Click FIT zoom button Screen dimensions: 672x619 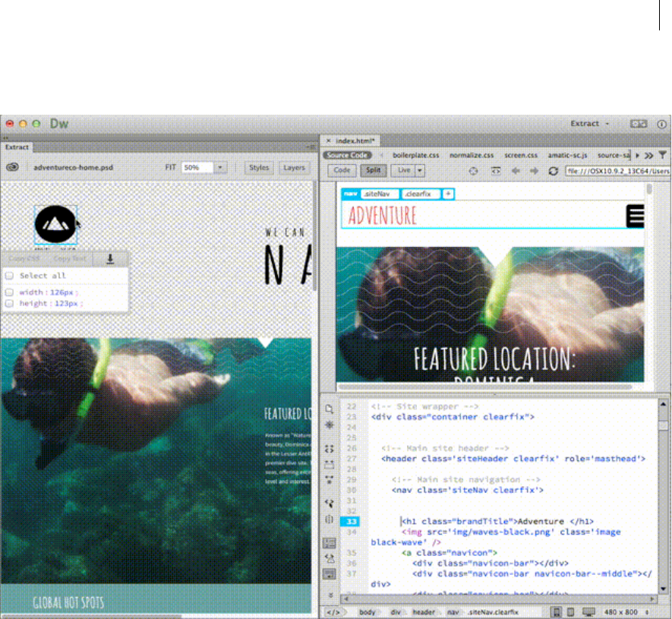pos(171,168)
